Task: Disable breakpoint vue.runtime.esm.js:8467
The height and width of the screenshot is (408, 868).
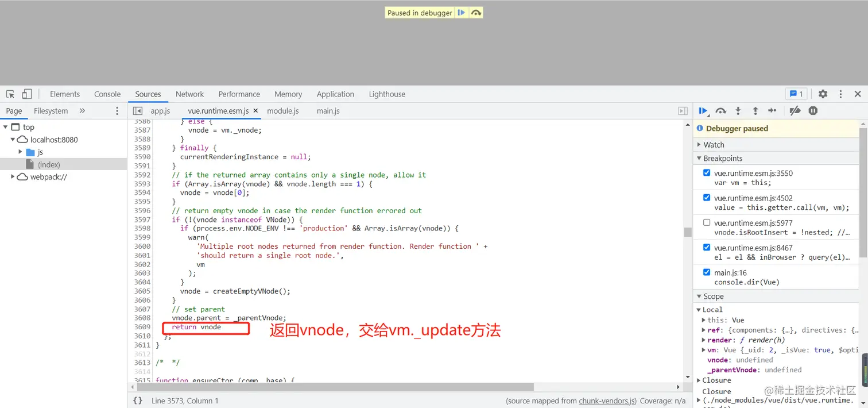Action: coord(707,248)
